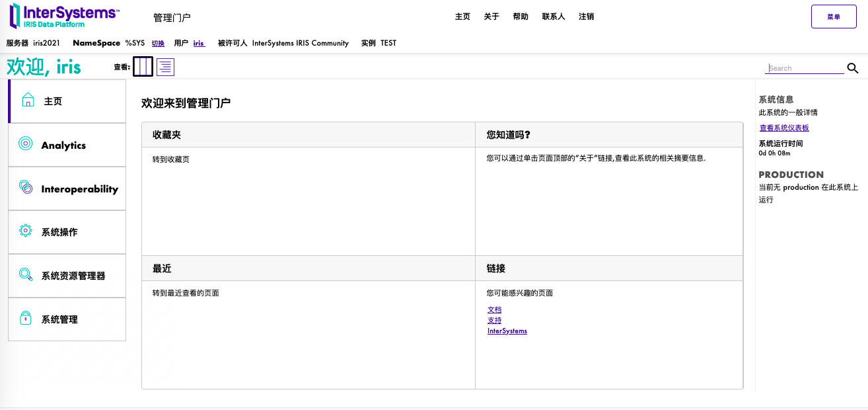Open 系统管理 using the lock icon
Viewport: 868px width, 410px height.
coord(25,319)
